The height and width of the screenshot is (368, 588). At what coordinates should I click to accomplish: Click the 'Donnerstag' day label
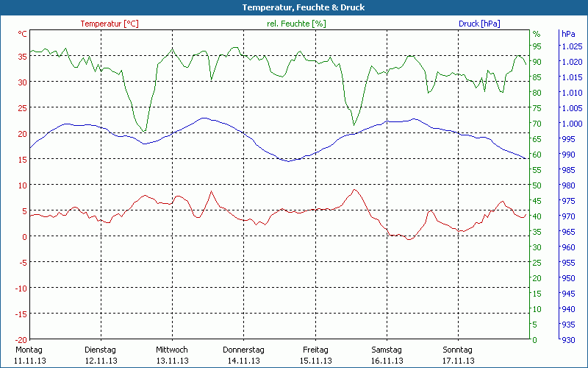click(243, 350)
